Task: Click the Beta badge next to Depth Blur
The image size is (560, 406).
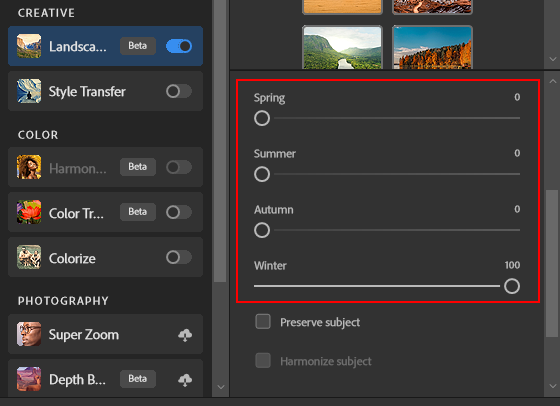Action: 138,379
